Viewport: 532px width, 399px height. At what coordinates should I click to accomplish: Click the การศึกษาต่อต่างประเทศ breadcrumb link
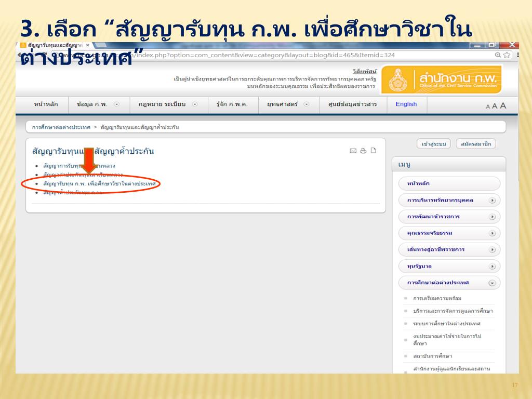[x=61, y=127]
